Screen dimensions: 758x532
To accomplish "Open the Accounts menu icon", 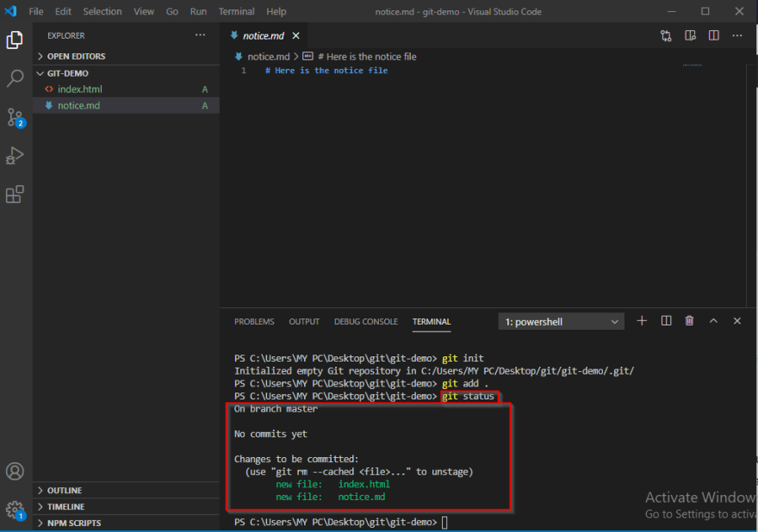I will [x=15, y=471].
